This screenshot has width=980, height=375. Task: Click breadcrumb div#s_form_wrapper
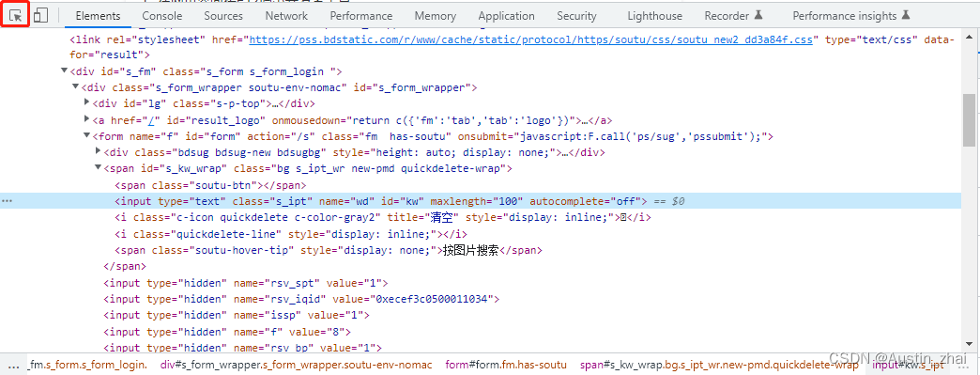click(297, 365)
